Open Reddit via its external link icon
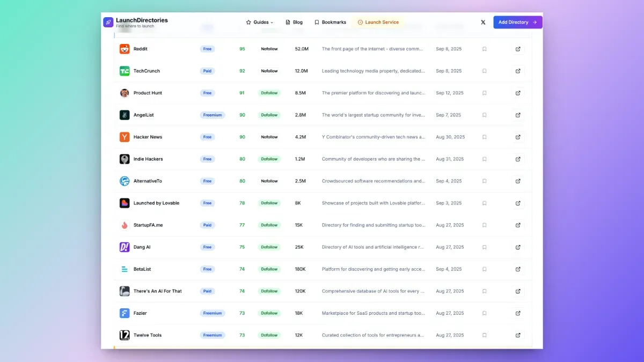The image size is (644, 362). (518, 49)
